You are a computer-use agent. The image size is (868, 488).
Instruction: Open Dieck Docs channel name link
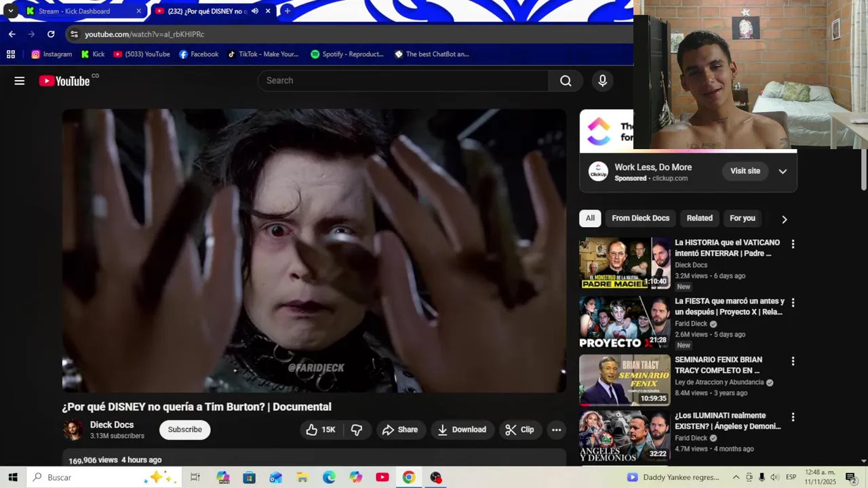tap(112, 425)
